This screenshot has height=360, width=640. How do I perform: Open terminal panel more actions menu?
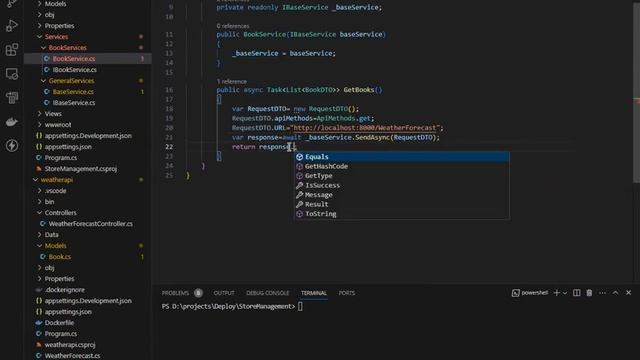pos(602,293)
